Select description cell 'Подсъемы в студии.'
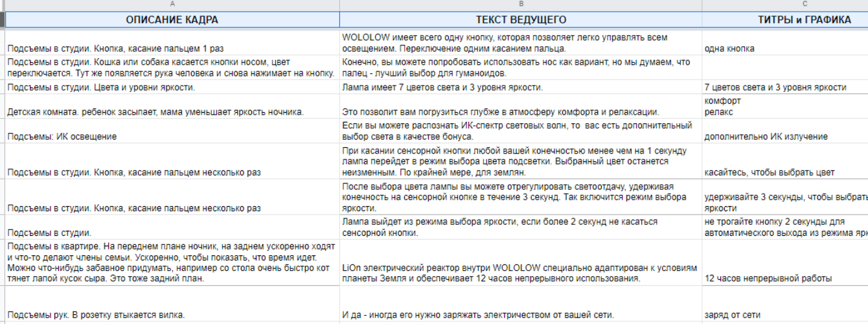 pos(172,227)
